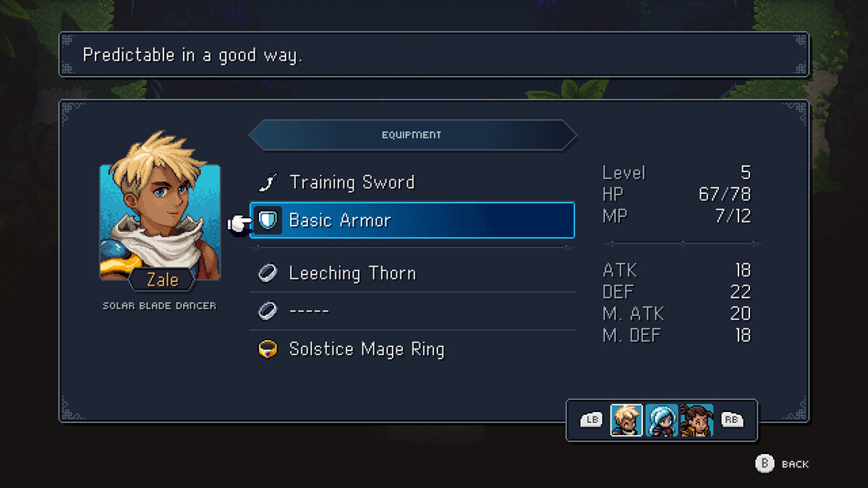Click the B button back icon
The width and height of the screenshot is (868, 488).
[x=764, y=464]
